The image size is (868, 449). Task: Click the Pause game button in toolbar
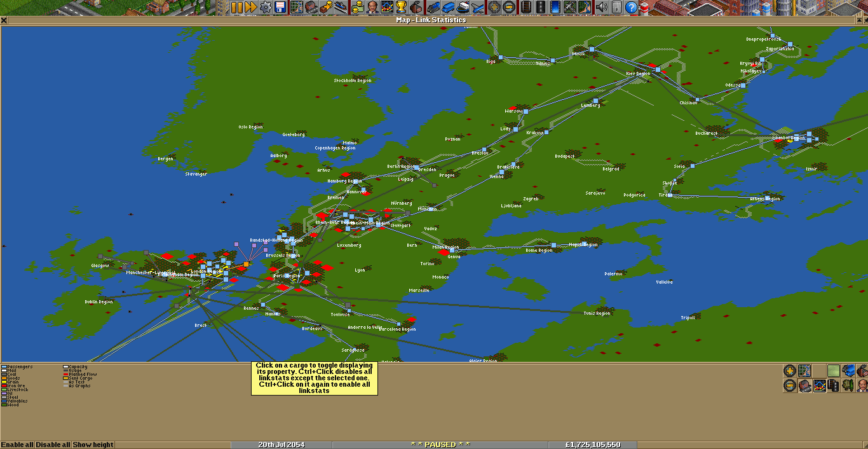click(x=237, y=7)
